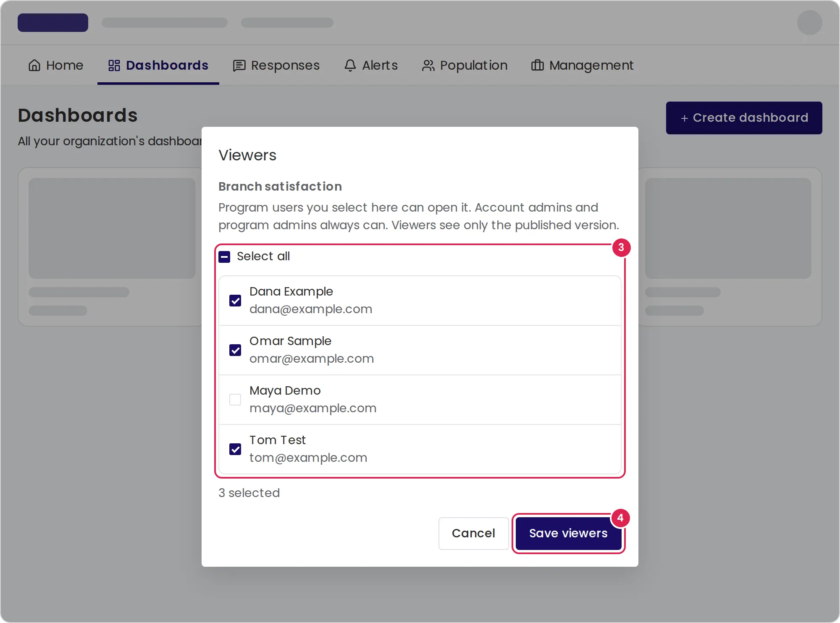
Task: Click the Dashboards grid icon
Action: 114,65
